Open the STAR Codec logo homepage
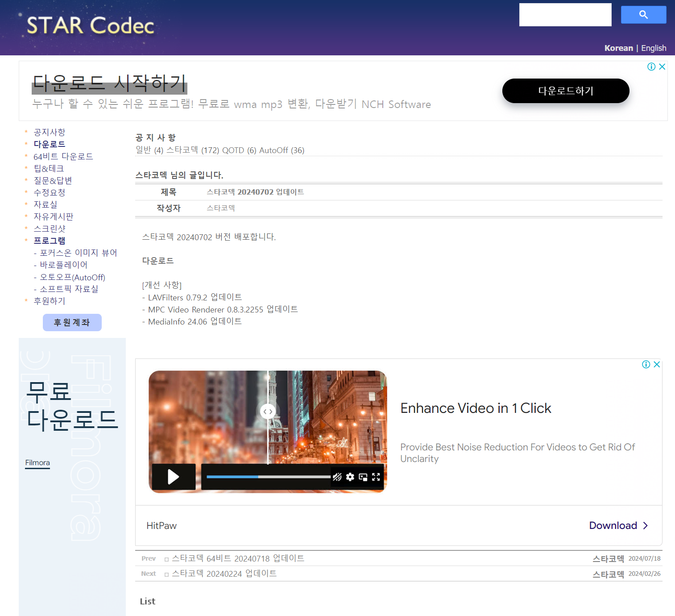 click(x=91, y=25)
